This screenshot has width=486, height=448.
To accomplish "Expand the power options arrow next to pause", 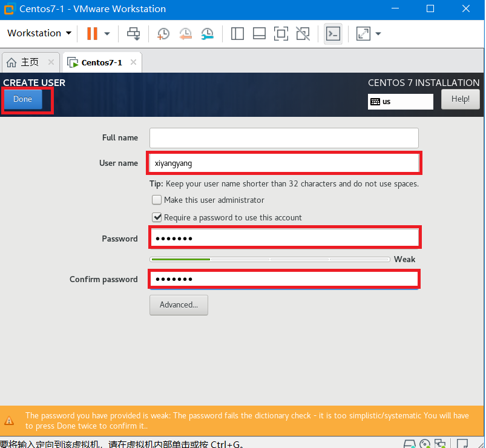I will click(107, 33).
